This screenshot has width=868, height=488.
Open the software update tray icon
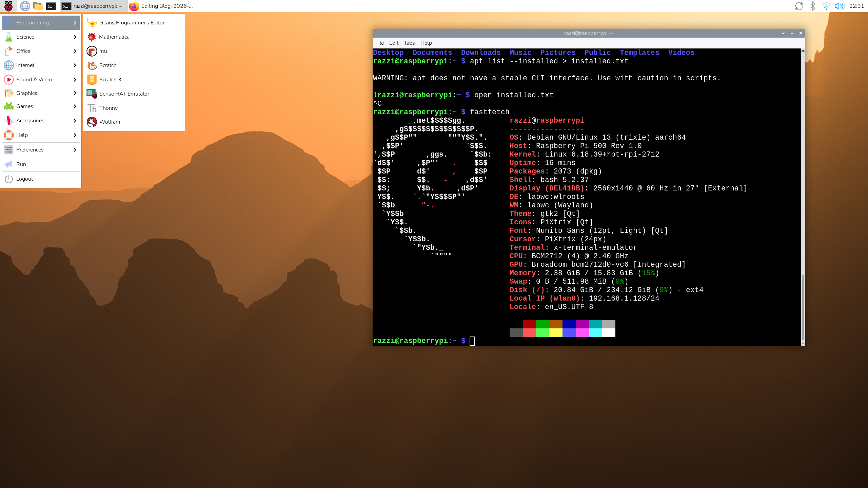(x=799, y=6)
